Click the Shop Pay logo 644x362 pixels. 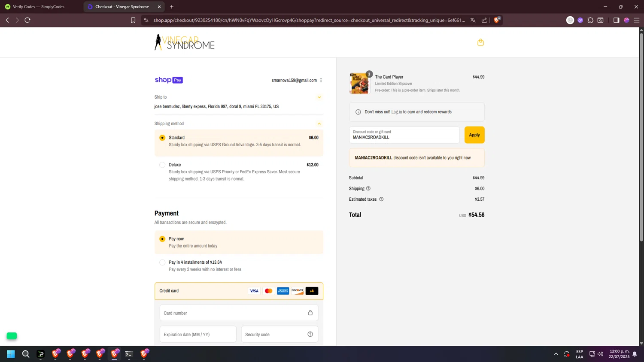(x=169, y=80)
